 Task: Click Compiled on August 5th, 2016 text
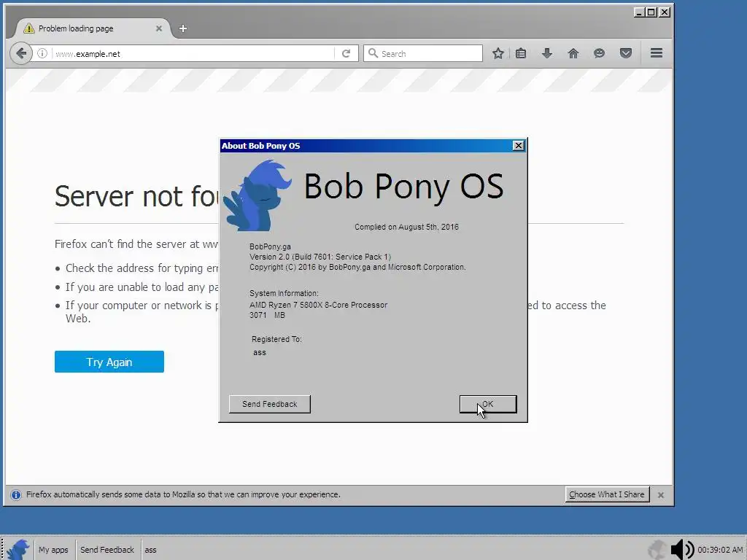click(406, 227)
